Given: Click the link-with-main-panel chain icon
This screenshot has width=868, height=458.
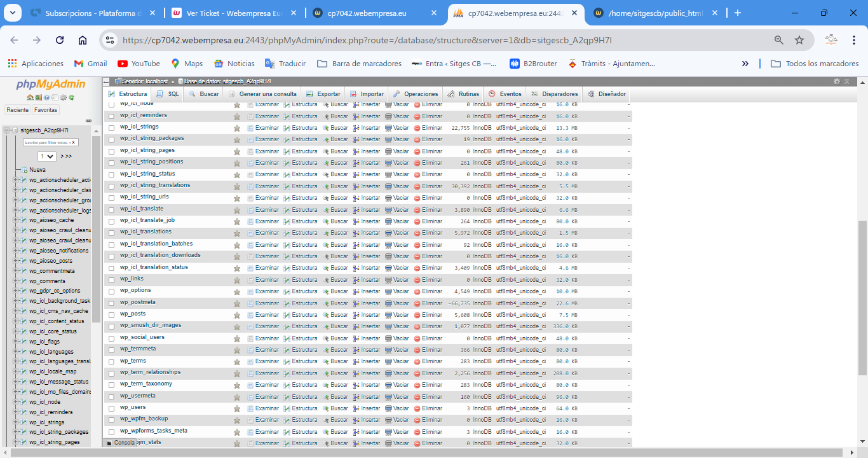Looking at the screenshot, I should (x=88, y=120).
